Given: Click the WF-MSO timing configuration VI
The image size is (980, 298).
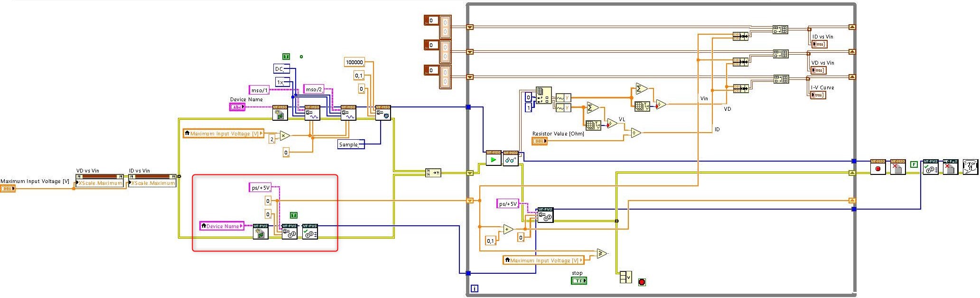Looking at the screenshot, I should (383, 113).
